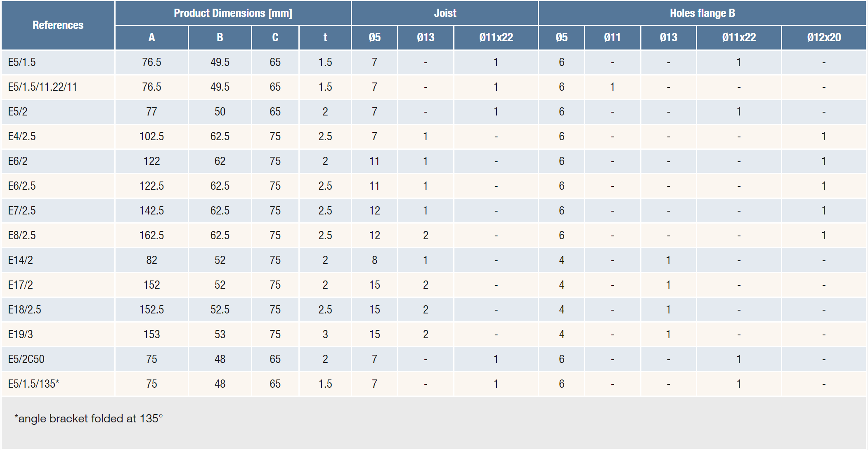This screenshot has width=868, height=450.
Task: Click the angle bracket folded footnote
Action: coord(89,419)
